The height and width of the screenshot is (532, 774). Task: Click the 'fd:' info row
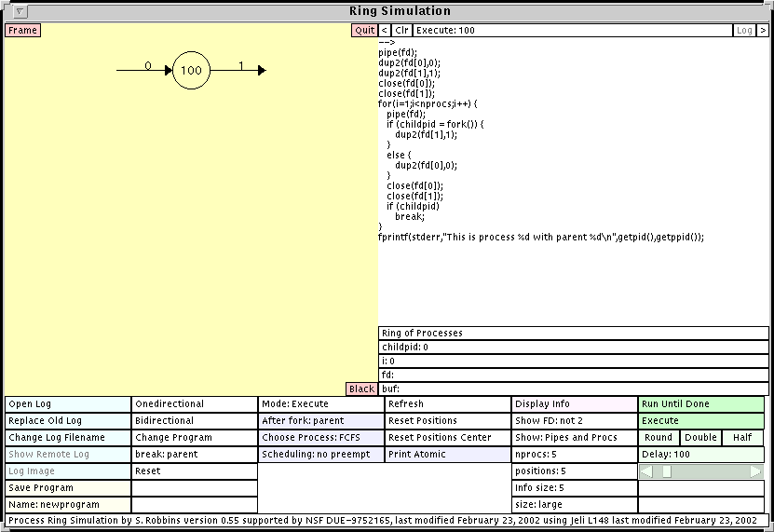point(574,375)
